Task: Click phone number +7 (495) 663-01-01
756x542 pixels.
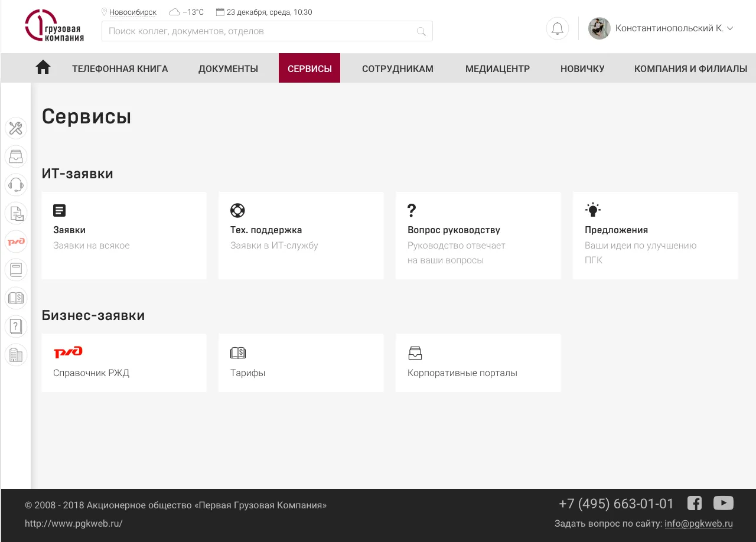Action: click(x=616, y=504)
